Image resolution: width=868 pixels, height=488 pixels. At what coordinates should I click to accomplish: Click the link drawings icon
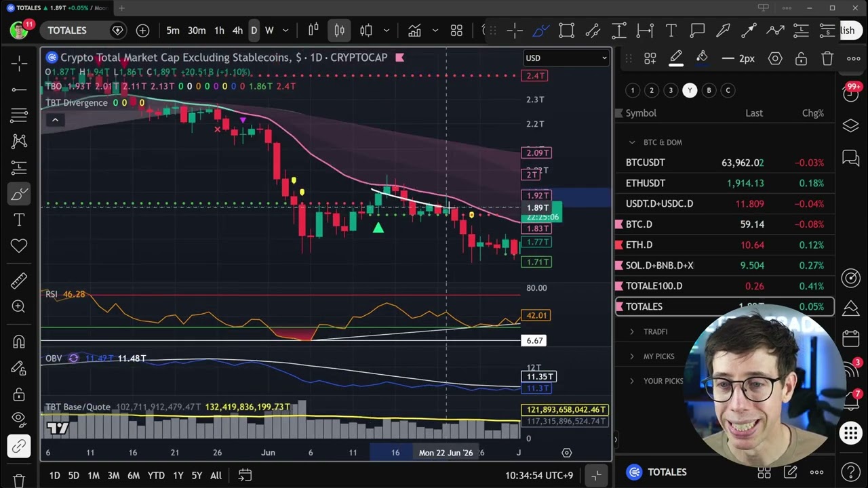(x=19, y=446)
